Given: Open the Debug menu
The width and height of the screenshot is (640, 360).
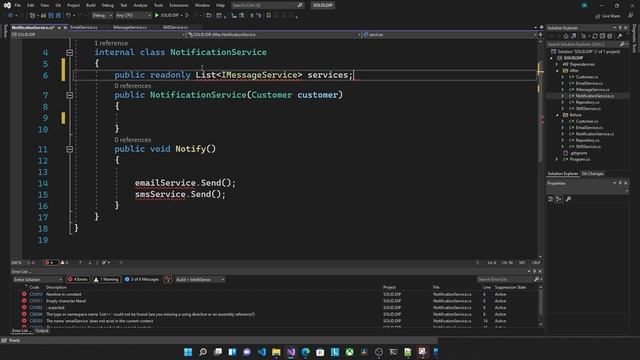Looking at the screenshot, I should click(x=108, y=5).
